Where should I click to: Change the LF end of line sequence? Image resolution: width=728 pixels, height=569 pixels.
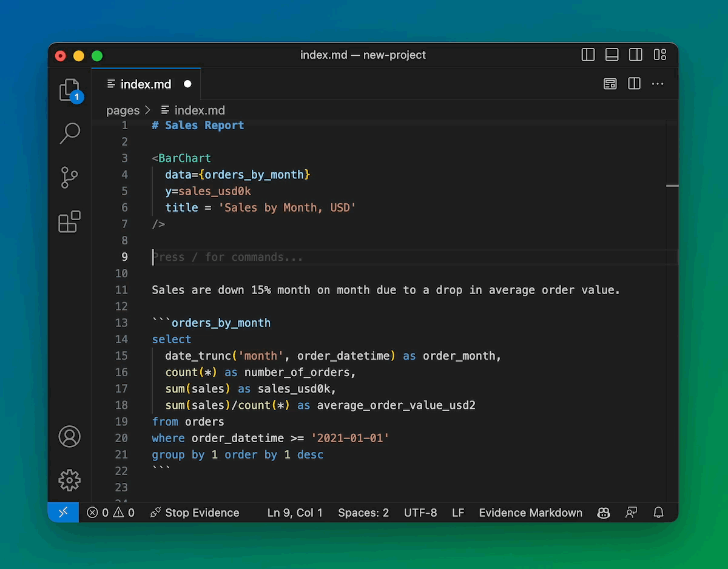[x=458, y=513]
